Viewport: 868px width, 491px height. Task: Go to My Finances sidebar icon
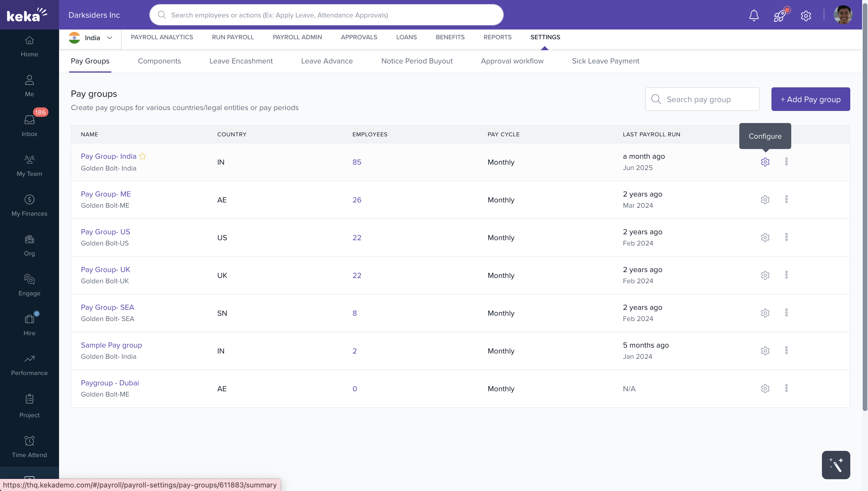(x=29, y=205)
